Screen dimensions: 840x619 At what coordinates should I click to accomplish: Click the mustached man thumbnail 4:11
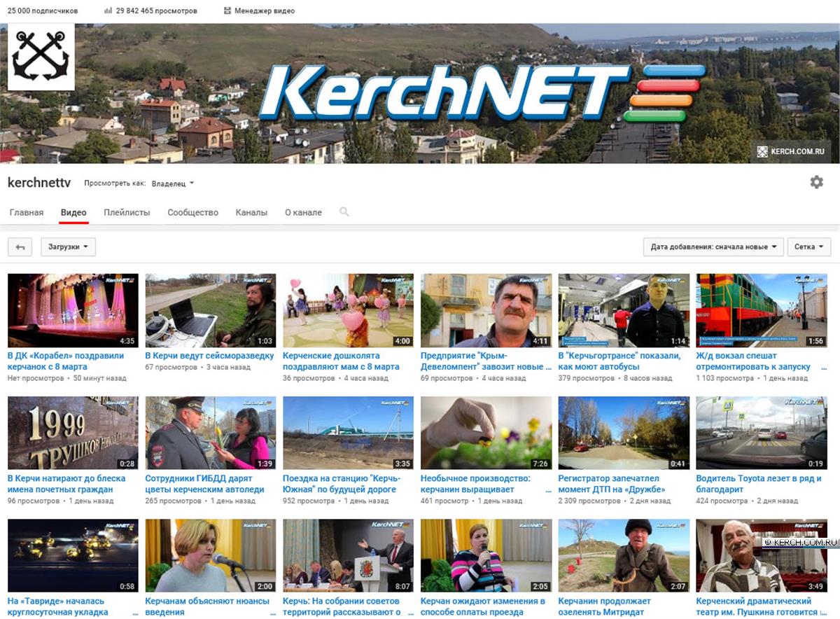pos(486,311)
